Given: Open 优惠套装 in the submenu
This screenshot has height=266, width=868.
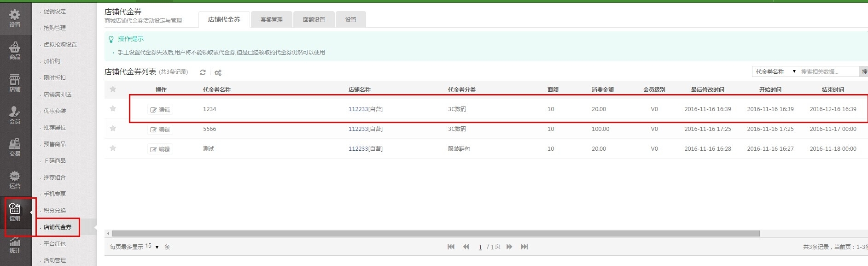Looking at the screenshot, I should (55, 111).
